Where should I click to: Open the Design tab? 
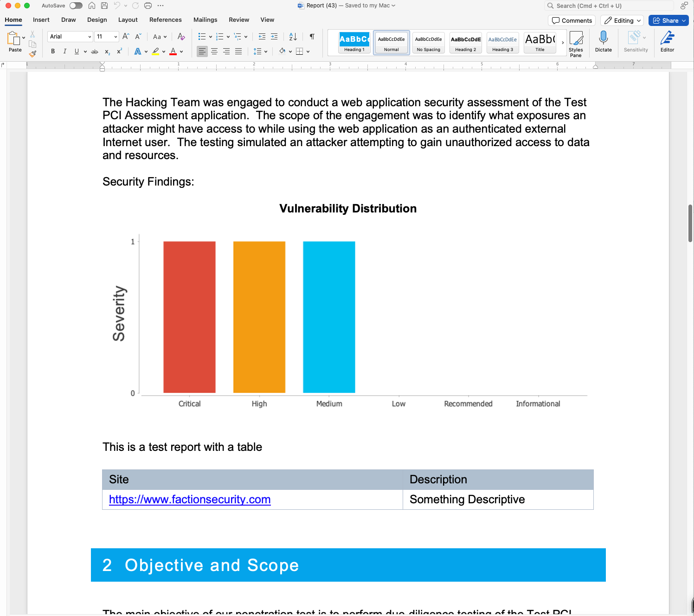point(97,20)
